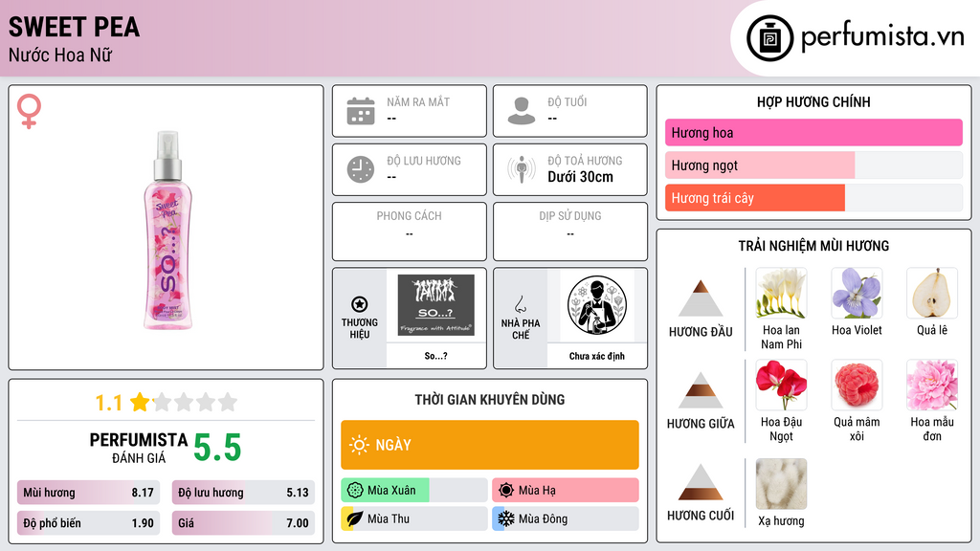Screen dimensions: 980x551
Task: Click the Mùa Hạ season bar
Action: click(x=566, y=491)
